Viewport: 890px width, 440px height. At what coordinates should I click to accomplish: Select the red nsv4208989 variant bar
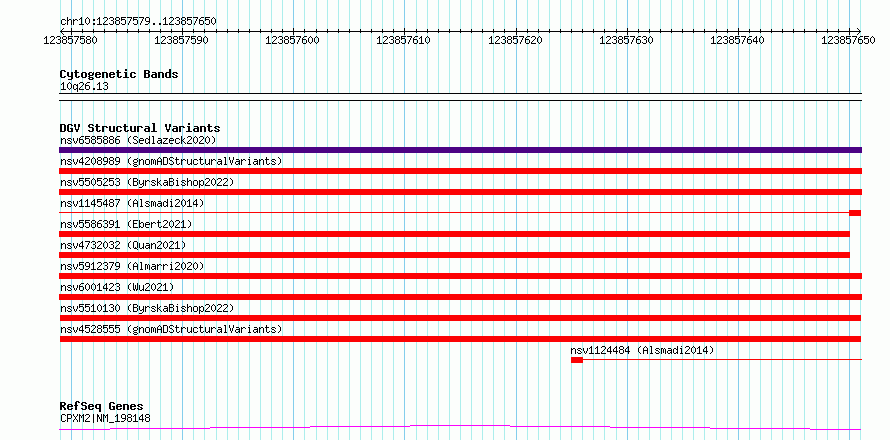[460, 171]
